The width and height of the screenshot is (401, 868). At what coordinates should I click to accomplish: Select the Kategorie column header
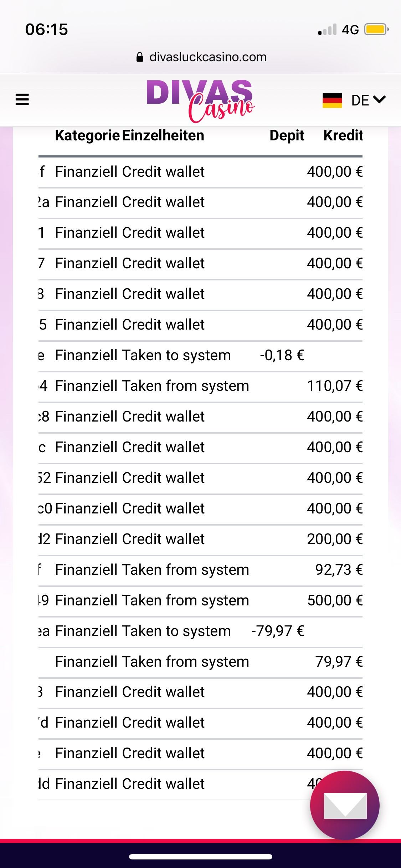click(87, 135)
